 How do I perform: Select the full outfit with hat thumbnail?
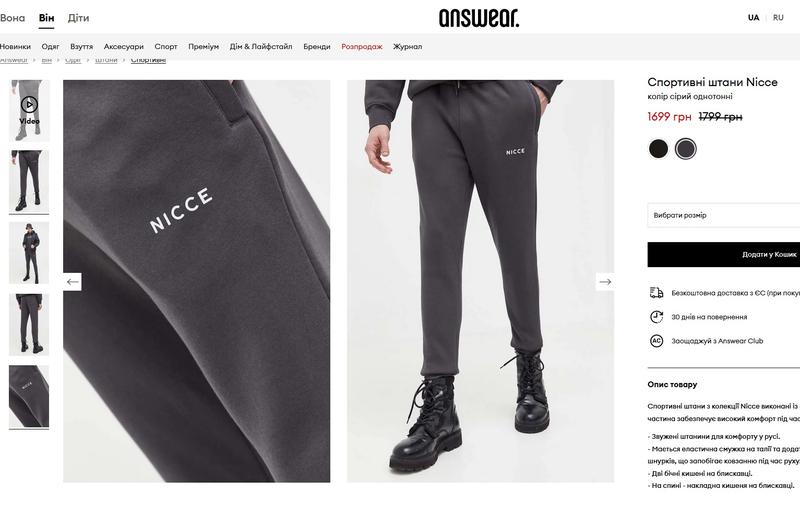(x=29, y=253)
